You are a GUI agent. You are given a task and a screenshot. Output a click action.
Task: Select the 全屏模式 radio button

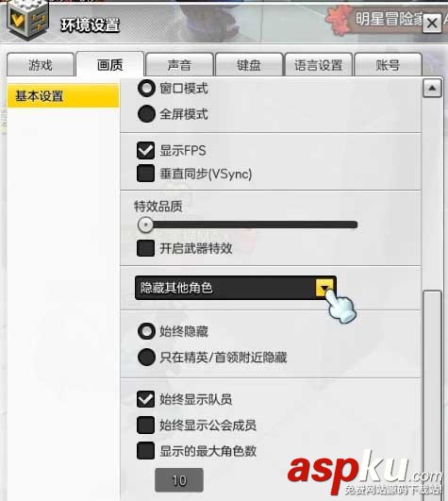pyautogui.click(x=146, y=114)
